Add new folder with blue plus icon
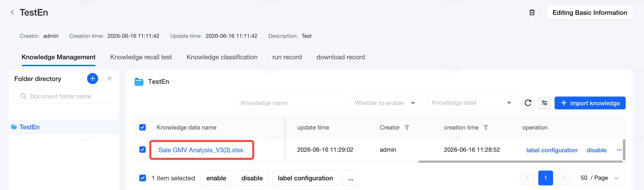This screenshot has height=190, width=644. click(x=92, y=79)
